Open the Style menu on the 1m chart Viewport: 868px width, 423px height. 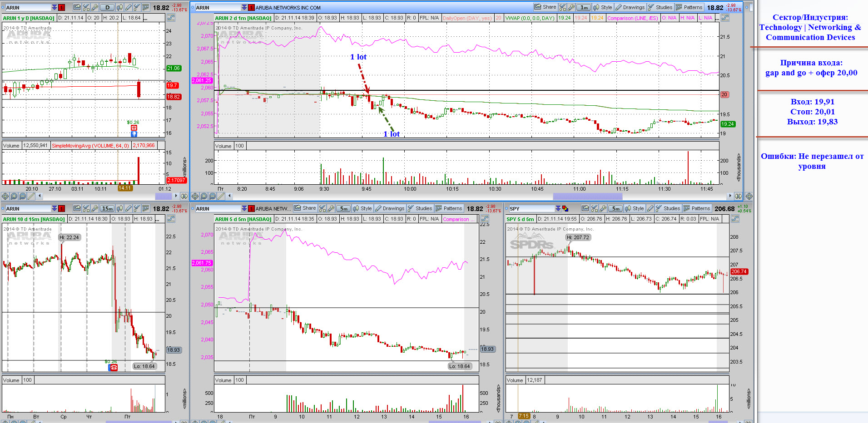click(603, 7)
